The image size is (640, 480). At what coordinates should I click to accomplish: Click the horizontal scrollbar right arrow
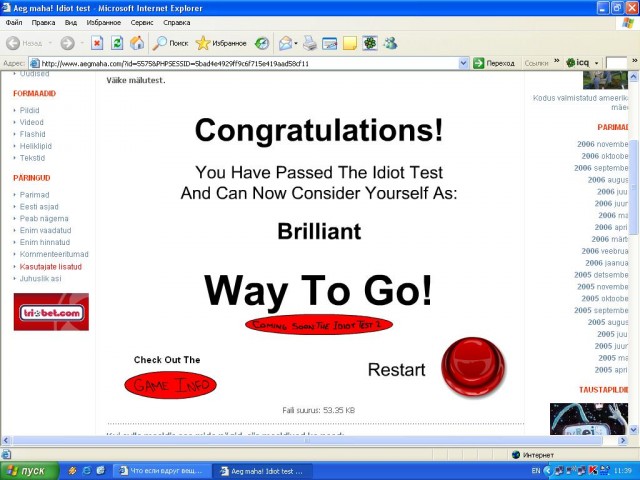pos(623,440)
